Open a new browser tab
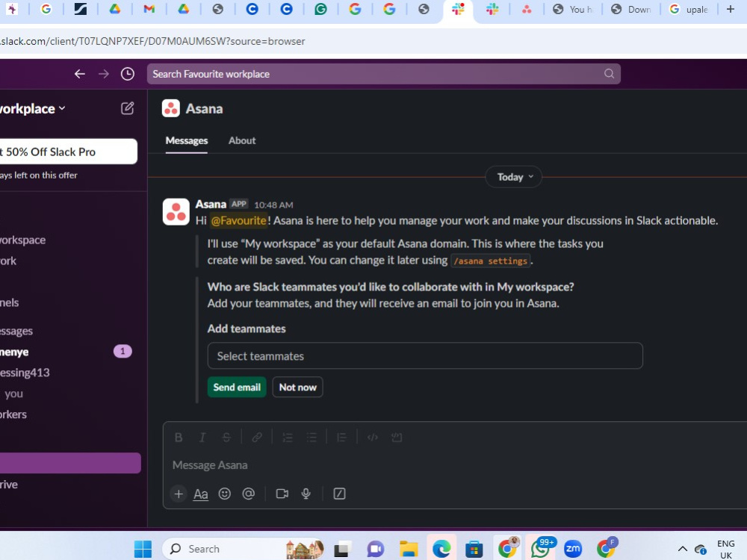747x560 pixels. coord(730,9)
